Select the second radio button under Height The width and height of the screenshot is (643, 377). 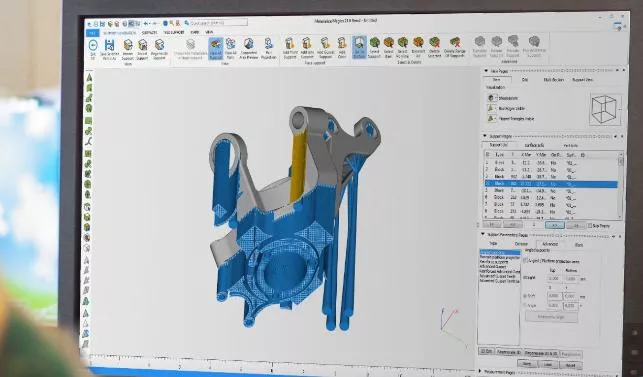point(525,306)
